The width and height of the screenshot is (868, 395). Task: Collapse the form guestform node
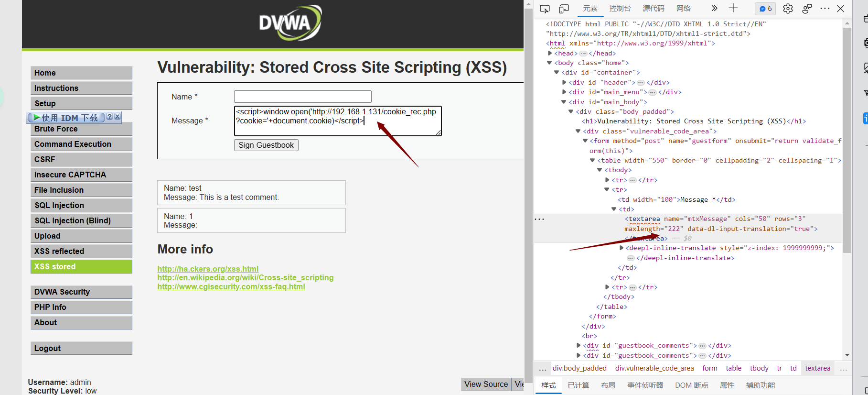[x=585, y=141]
